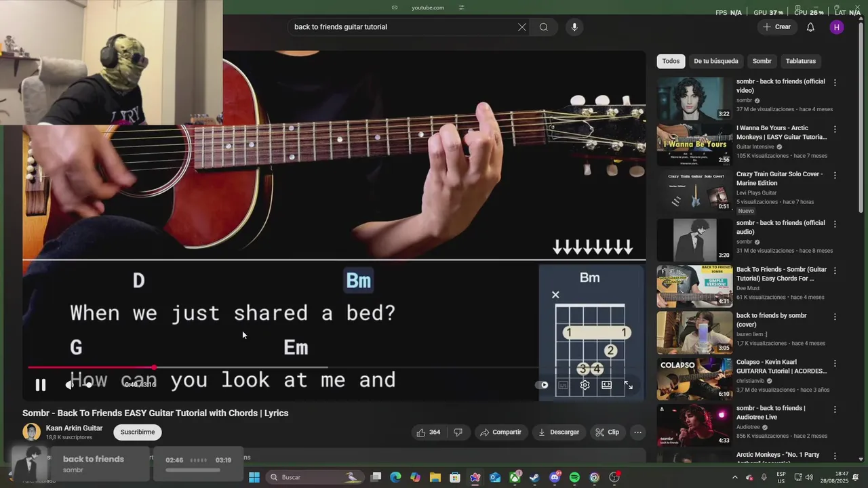Screen dimensions: 868x488
Task: Open options for Audiotree Live video
Action: [835, 409]
